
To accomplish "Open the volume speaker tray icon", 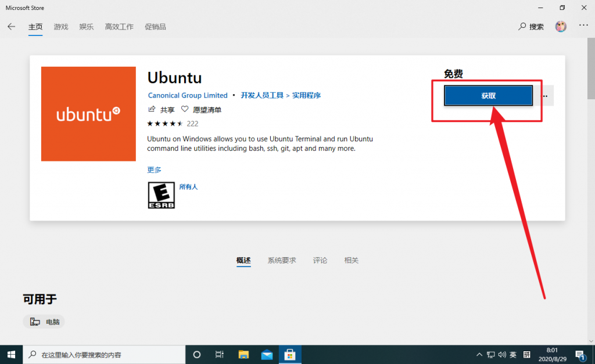I will (x=502, y=355).
